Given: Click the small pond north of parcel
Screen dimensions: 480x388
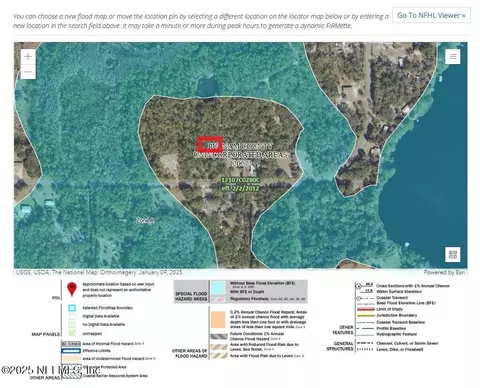Looking at the screenshot, I should (x=208, y=88).
